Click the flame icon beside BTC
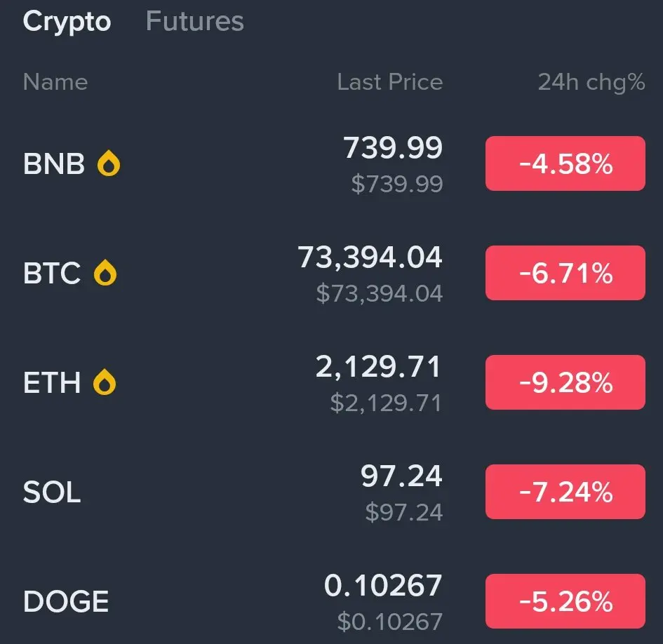Screen dimensions: 663x644 click(106, 273)
